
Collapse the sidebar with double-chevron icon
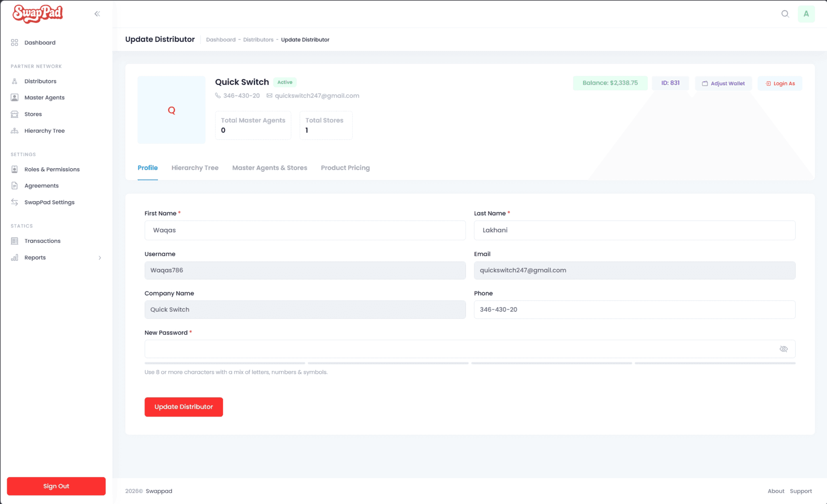97,14
